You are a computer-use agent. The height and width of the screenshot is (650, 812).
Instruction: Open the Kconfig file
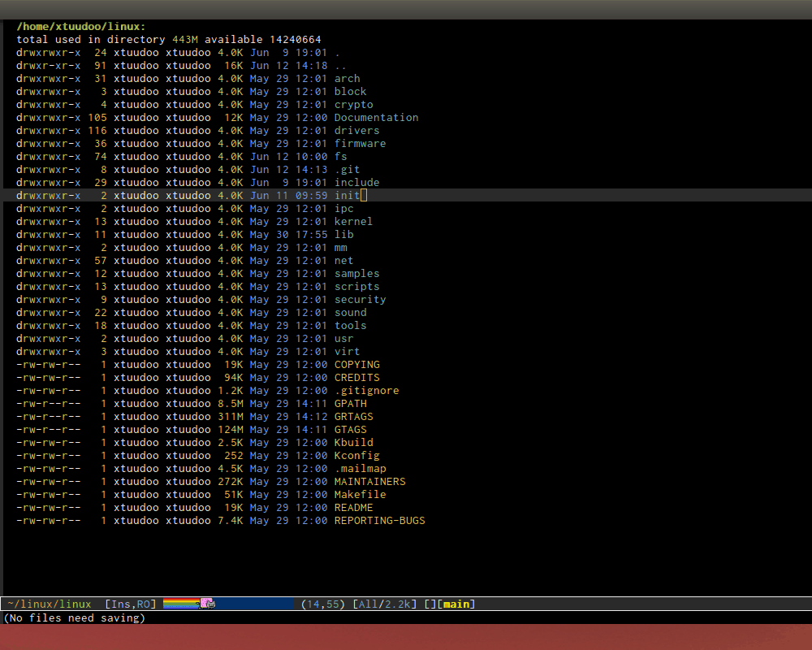[356, 456]
